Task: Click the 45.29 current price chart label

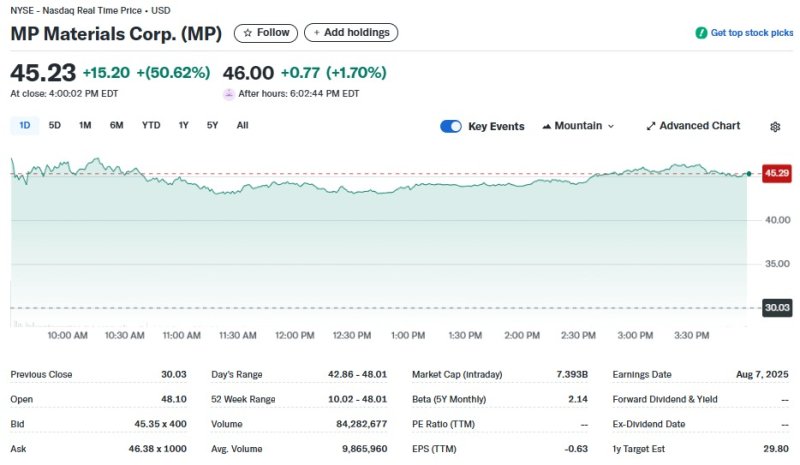Action: [776, 173]
